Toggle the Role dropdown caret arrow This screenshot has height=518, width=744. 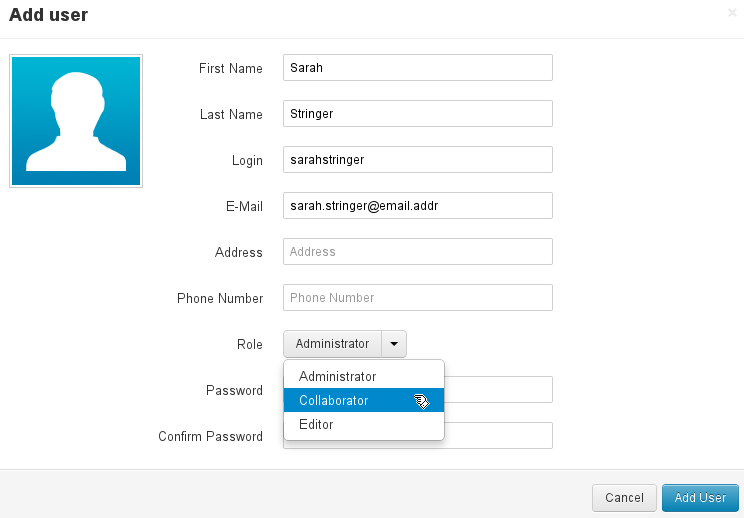pos(394,344)
